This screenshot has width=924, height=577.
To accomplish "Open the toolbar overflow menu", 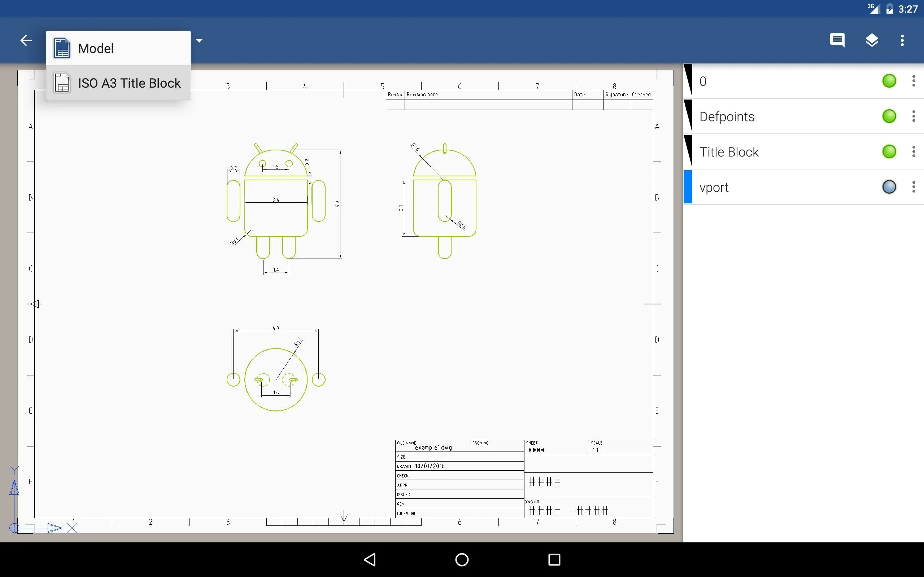I will point(902,40).
